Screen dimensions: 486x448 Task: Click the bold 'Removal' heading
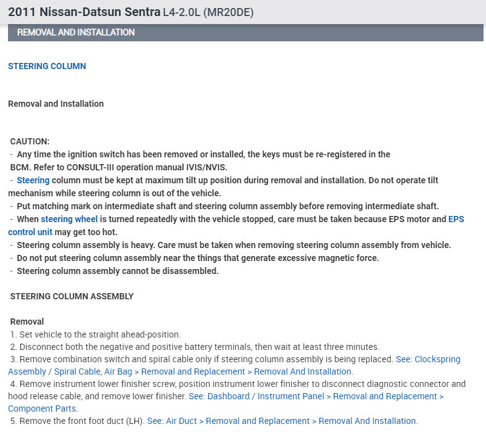coord(27,321)
